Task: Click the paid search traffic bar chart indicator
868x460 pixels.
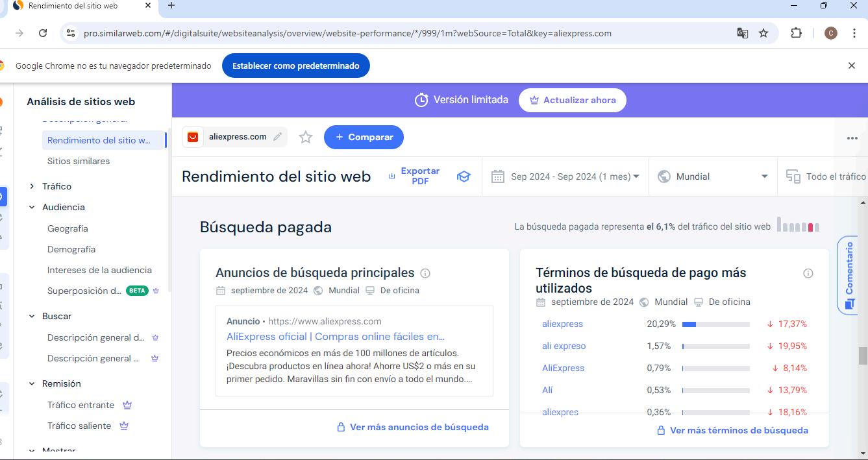Action: 799,225
